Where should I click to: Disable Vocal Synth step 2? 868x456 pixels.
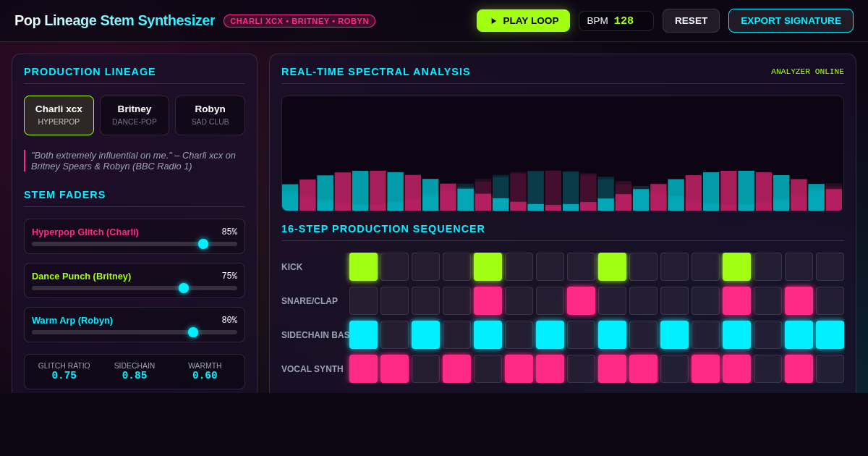coord(394,368)
